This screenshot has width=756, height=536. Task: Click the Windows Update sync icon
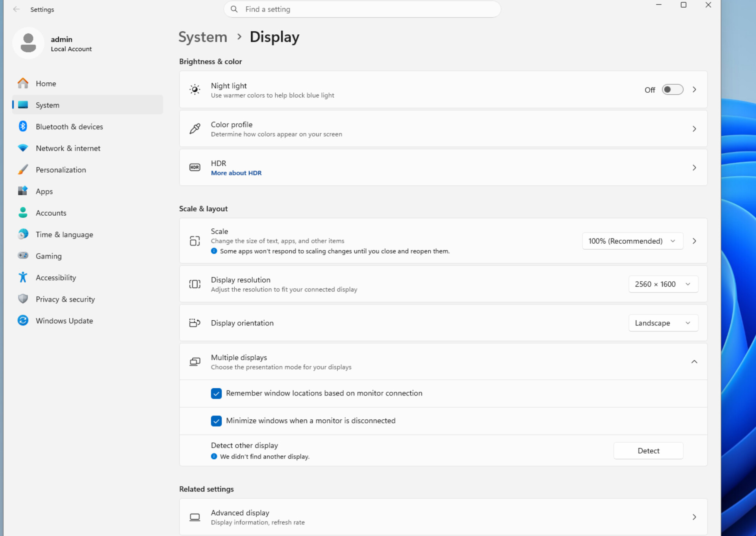tap(23, 320)
